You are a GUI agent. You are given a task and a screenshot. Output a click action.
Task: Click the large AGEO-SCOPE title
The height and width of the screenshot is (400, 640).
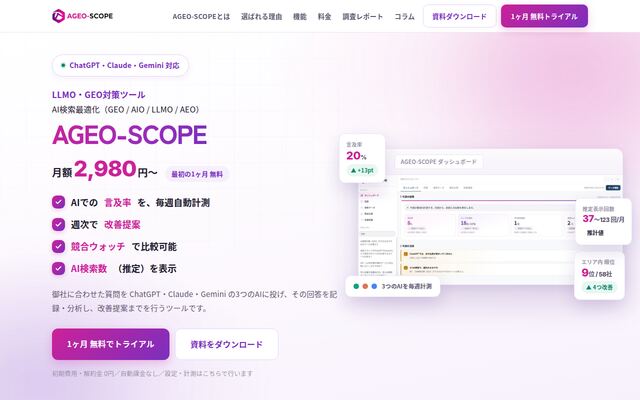click(x=130, y=135)
